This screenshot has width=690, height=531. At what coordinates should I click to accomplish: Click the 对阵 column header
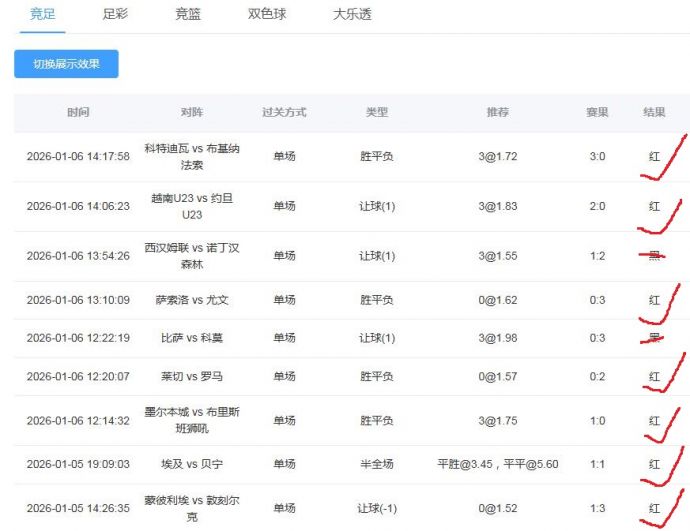[191, 113]
